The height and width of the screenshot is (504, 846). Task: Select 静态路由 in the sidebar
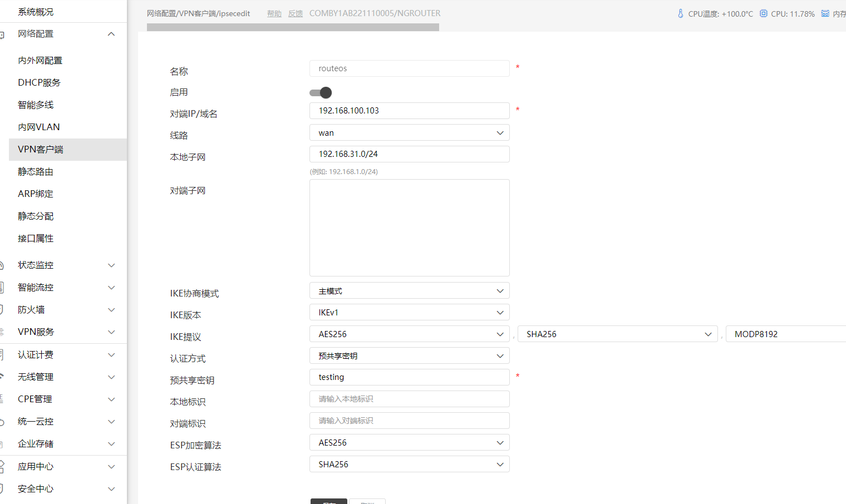[36, 172]
